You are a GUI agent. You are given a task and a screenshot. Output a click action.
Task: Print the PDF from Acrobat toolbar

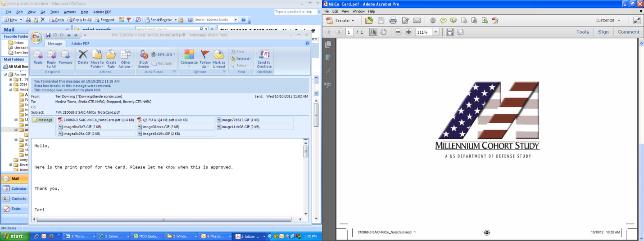393,20
